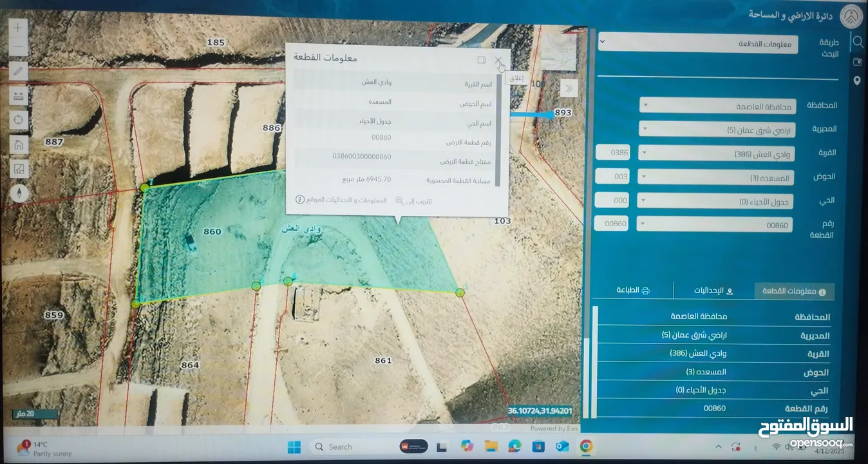Click neighborhood code field 000
Viewport: 868px width, 464px height.
pyautogui.click(x=612, y=200)
